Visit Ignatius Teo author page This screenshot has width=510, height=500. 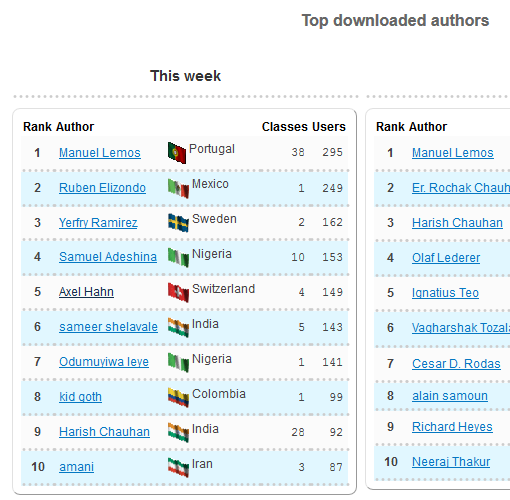click(x=445, y=293)
